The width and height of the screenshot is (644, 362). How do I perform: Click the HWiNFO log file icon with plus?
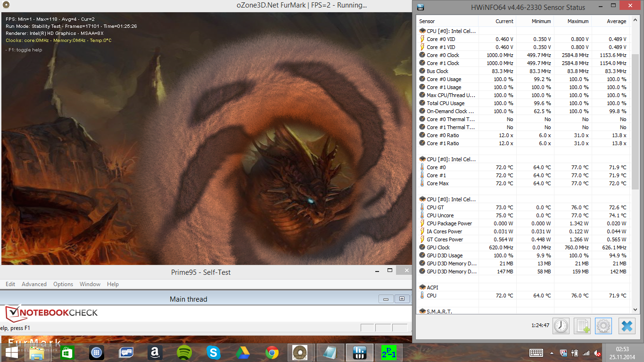(x=582, y=326)
